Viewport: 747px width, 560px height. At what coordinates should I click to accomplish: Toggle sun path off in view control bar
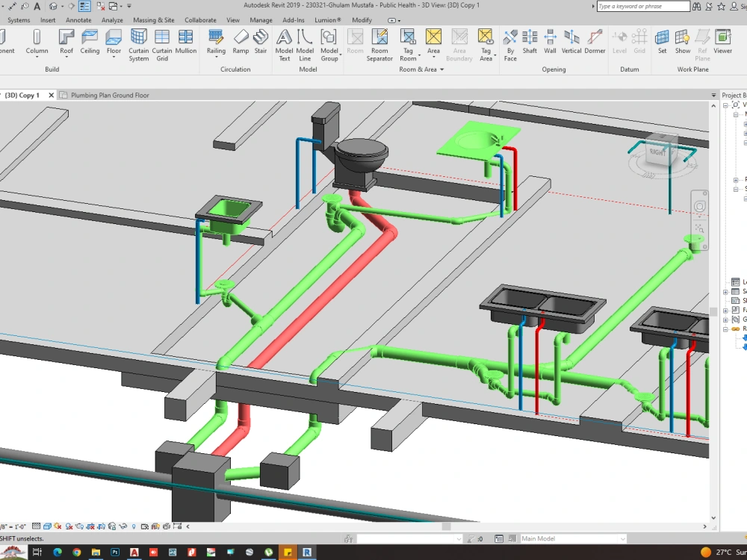[58, 526]
